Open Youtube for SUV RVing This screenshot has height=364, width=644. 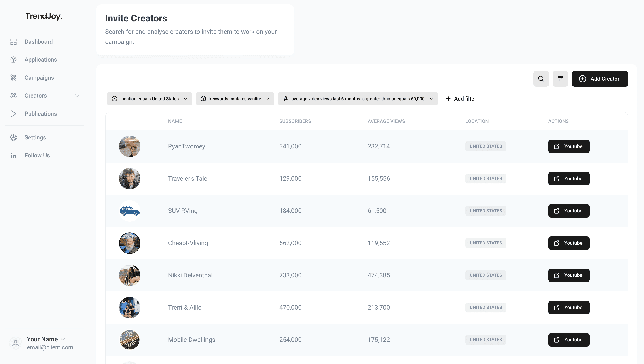[569, 211]
